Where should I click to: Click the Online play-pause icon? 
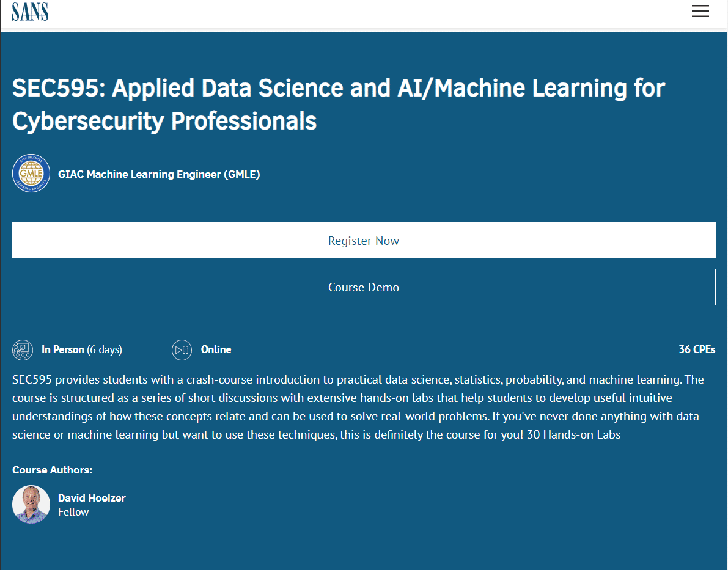click(182, 350)
